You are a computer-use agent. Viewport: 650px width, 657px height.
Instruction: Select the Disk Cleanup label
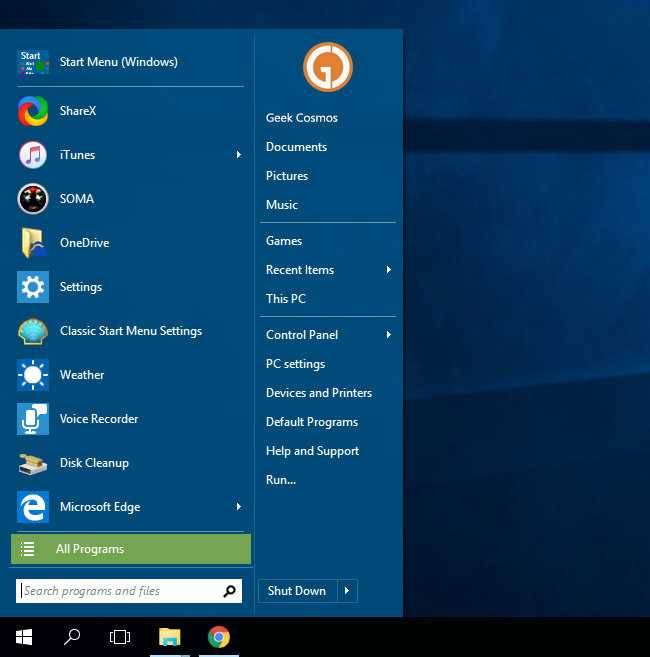[94, 463]
